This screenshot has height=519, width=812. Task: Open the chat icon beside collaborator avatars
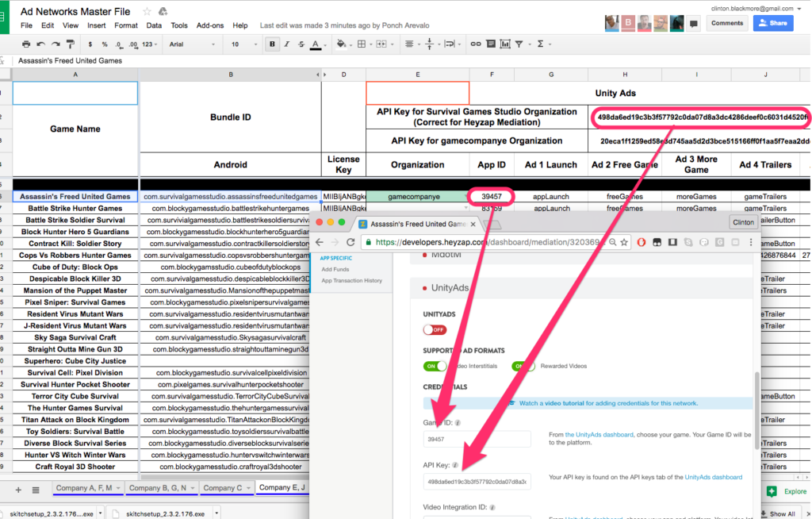[x=693, y=23]
